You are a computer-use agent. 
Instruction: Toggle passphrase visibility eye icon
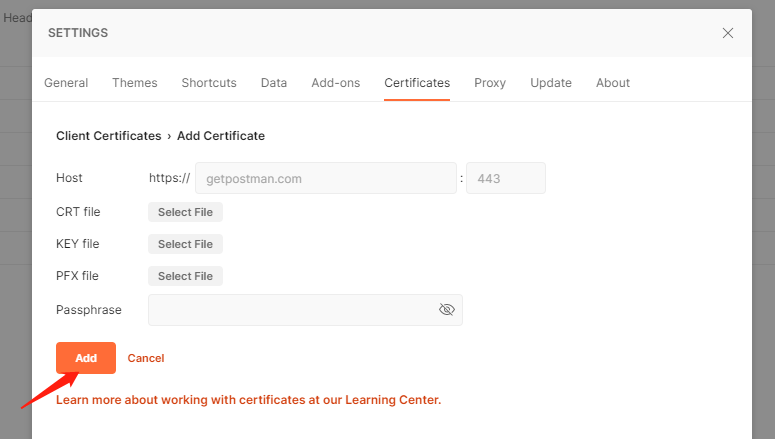[x=447, y=310]
